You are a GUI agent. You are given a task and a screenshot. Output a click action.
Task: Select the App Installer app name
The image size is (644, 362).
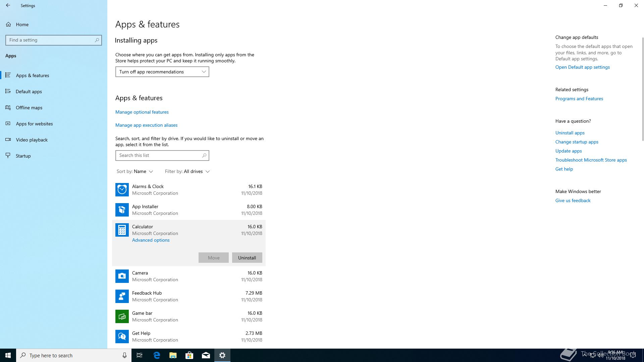tap(145, 207)
